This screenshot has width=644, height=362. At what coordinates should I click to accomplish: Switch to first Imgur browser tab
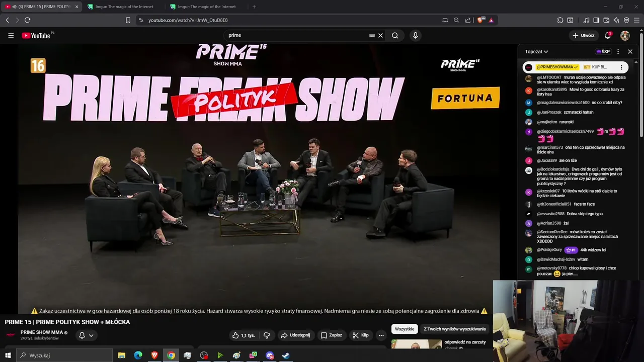[124, 7]
